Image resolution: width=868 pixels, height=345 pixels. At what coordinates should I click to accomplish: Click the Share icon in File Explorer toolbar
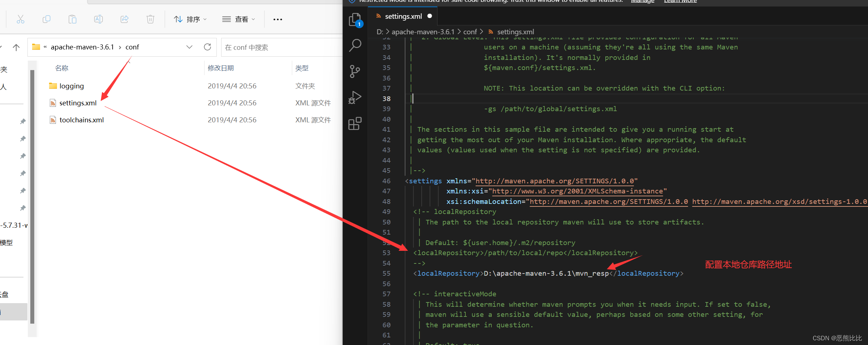click(124, 19)
